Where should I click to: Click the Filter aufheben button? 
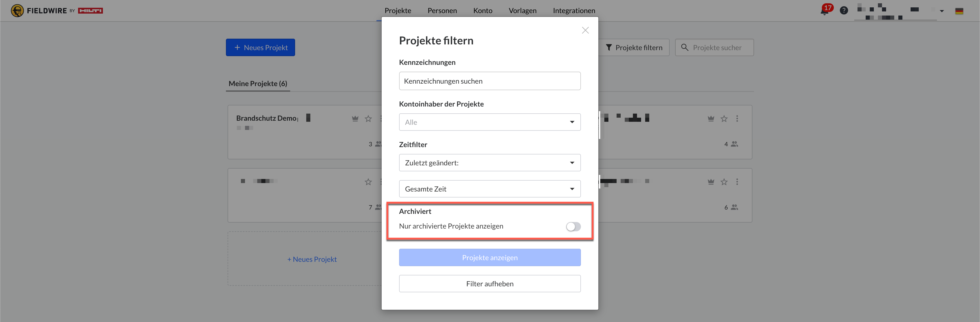coord(489,284)
